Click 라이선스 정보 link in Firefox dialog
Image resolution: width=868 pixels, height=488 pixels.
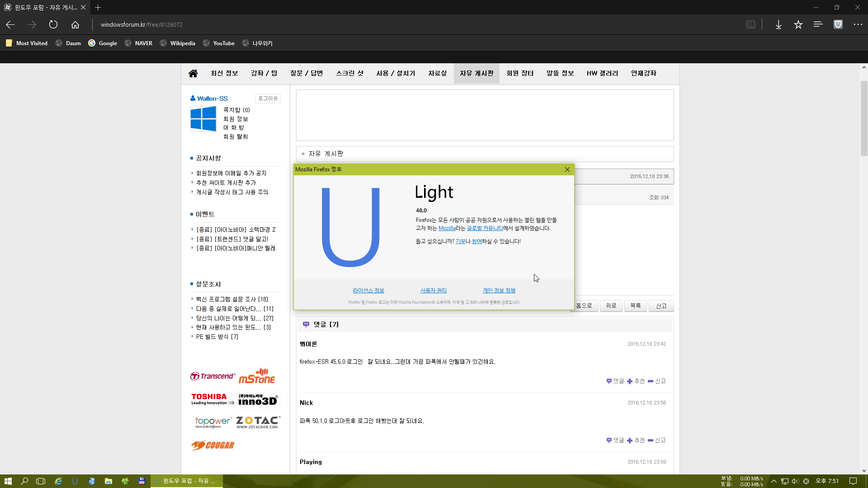tap(368, 290)
